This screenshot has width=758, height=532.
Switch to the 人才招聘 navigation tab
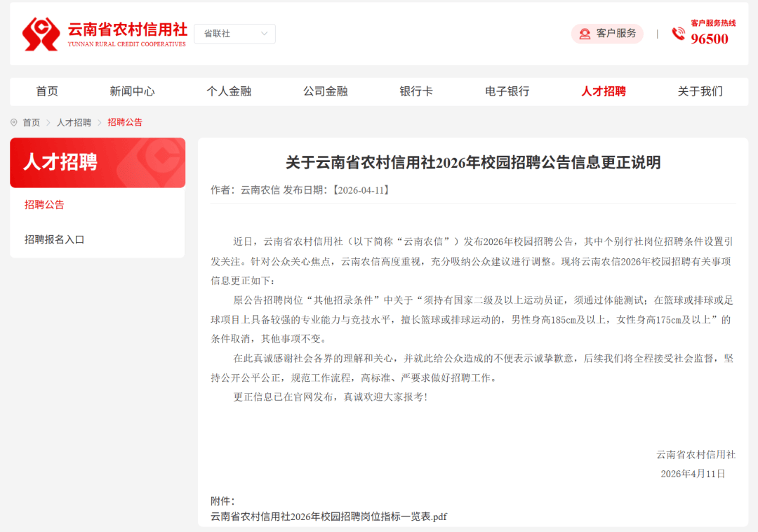[x=604, y=91]
